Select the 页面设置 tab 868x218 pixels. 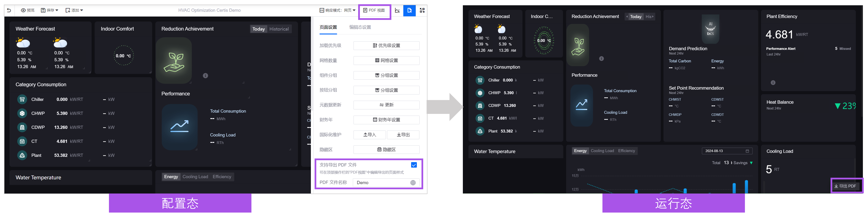328,27
